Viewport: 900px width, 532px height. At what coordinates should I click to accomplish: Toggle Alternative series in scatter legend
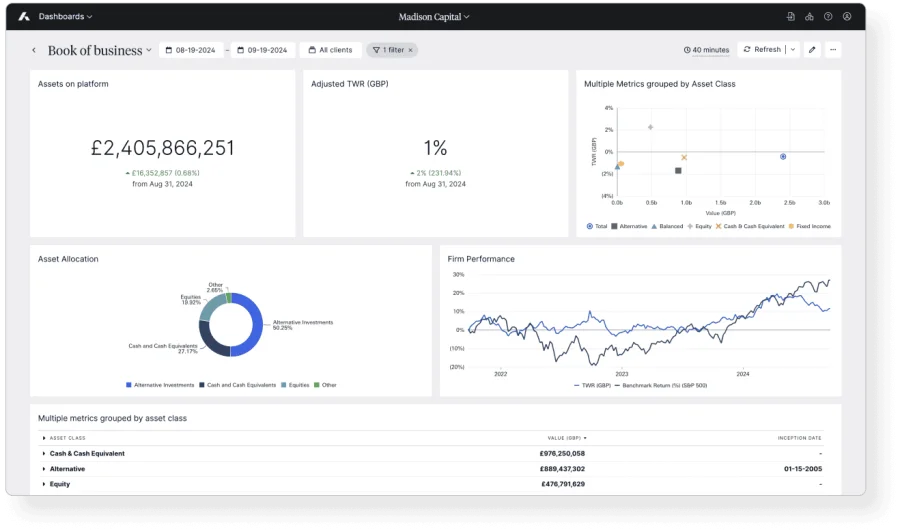tap(629, 226)
